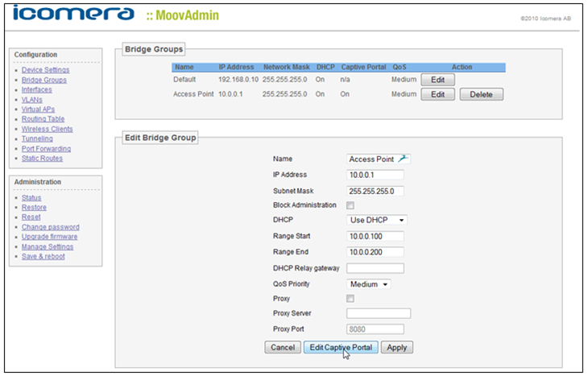Image resolution: width=588 pixels, height=376 pixels.
Task: Click the Icomera logo
Action: (73, 13)
